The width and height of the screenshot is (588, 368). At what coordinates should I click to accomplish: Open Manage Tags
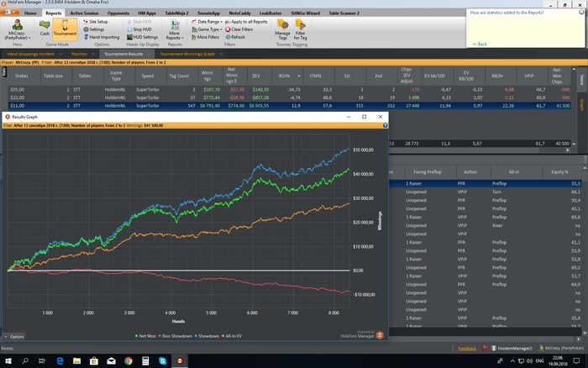pyautogui.click(x=283, y=29)
